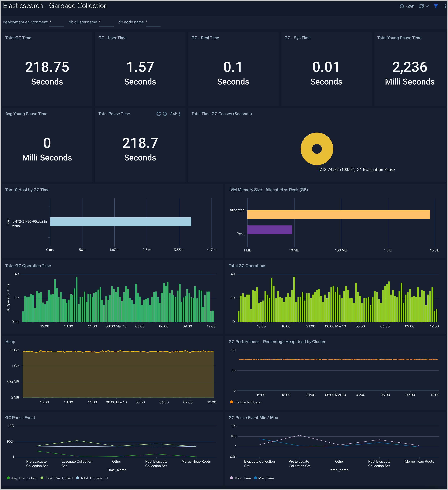Click Merge Heap Roots label in Min / Max chart
448x490 pixels.
[x=419, y=462]
